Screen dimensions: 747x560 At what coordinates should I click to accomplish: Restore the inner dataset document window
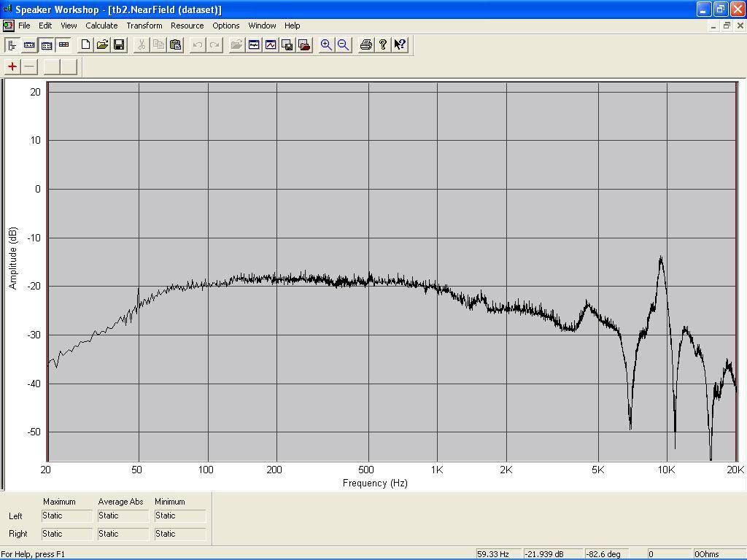pos(727,26)
